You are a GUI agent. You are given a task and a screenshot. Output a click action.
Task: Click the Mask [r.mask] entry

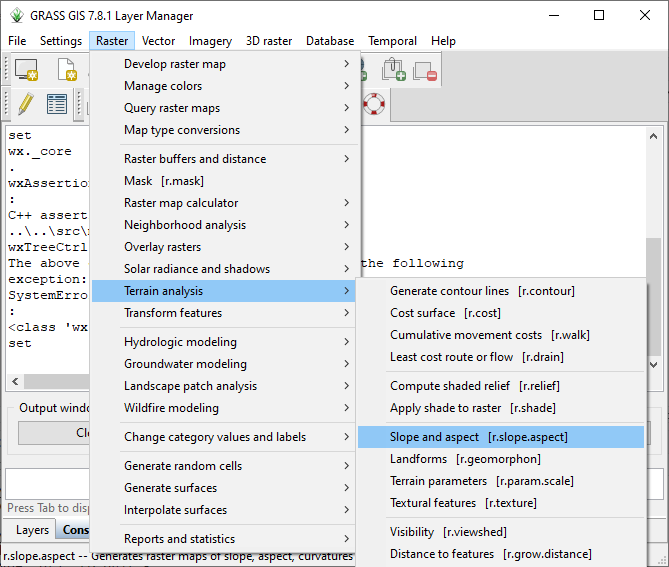[x=158, y=181]
